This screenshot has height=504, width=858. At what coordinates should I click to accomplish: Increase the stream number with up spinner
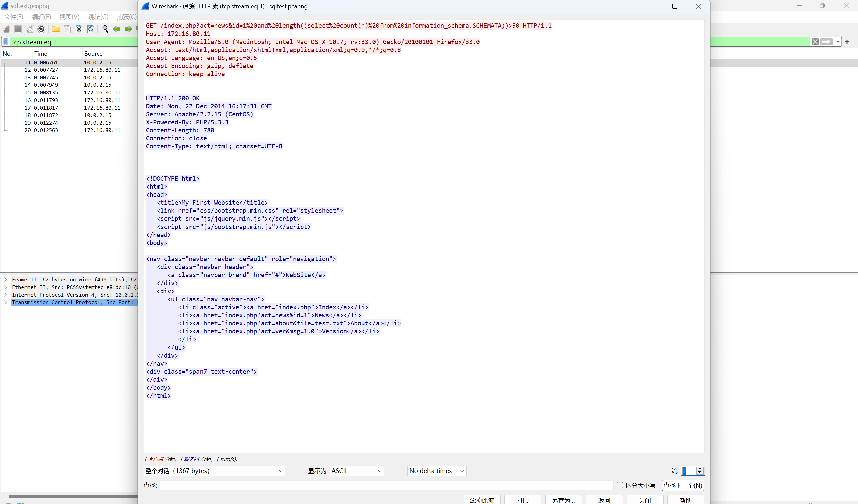(700, 468)
